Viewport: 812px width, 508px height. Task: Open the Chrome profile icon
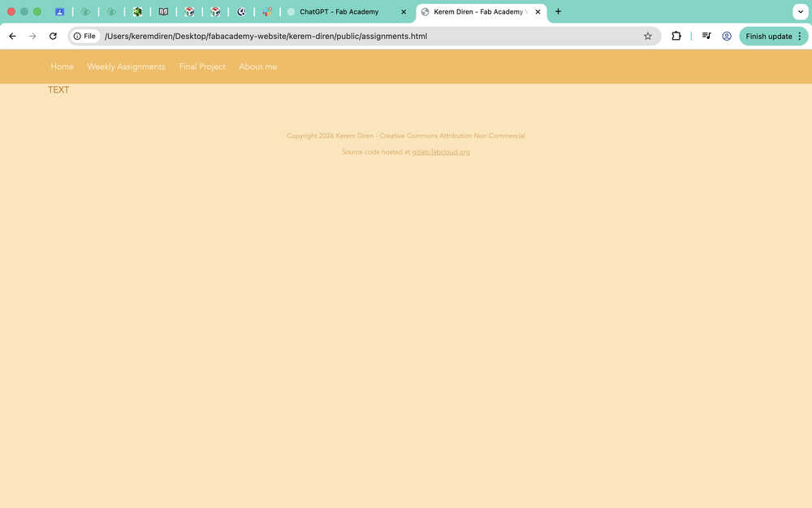[727, 37]
